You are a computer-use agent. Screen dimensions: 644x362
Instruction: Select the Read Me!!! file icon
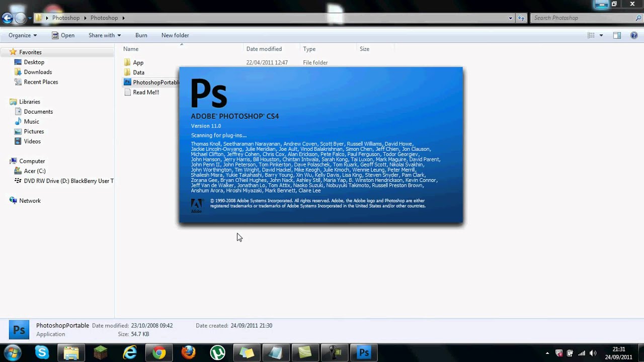(x=127, y=92)
